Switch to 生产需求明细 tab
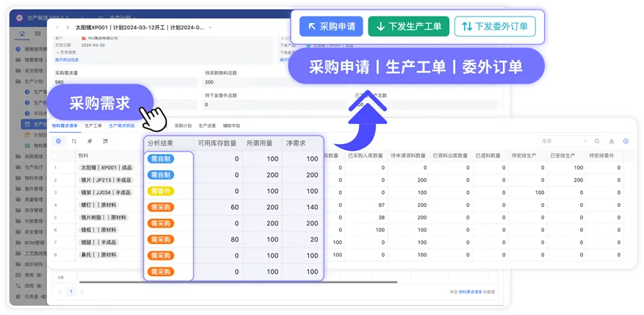This screenshot has height=315, width=644. point(122,125)
